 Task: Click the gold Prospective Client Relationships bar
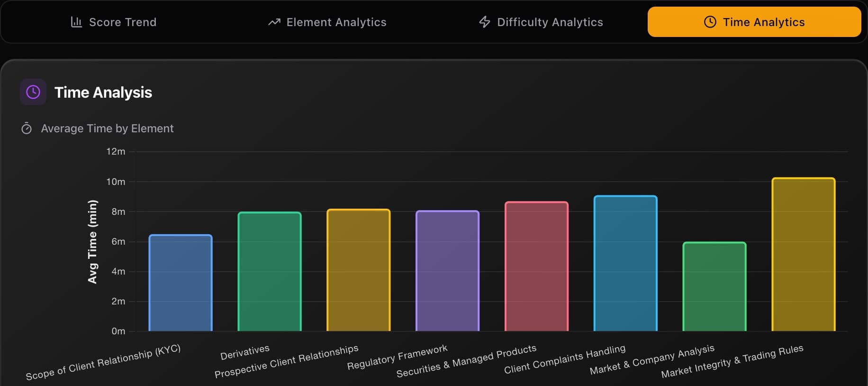pos(359,270)
